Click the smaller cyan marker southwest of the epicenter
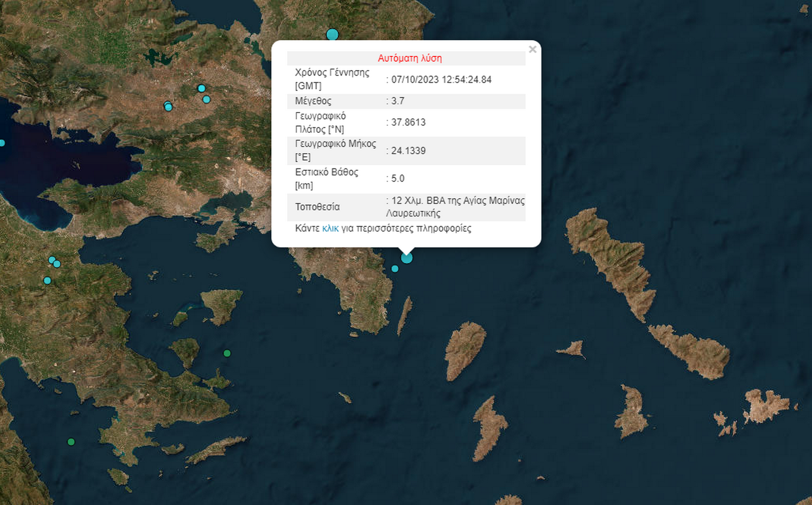 click(x=394, y=269)
